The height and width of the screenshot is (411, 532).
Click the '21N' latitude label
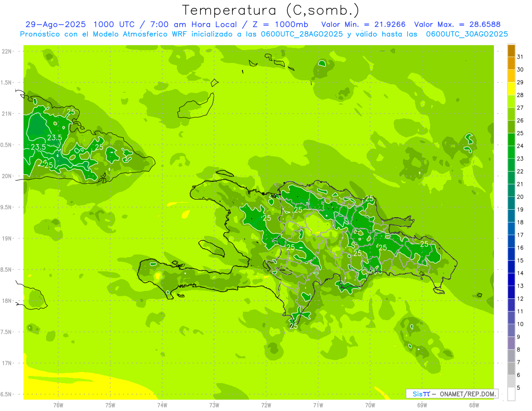[x=7, y=114]
